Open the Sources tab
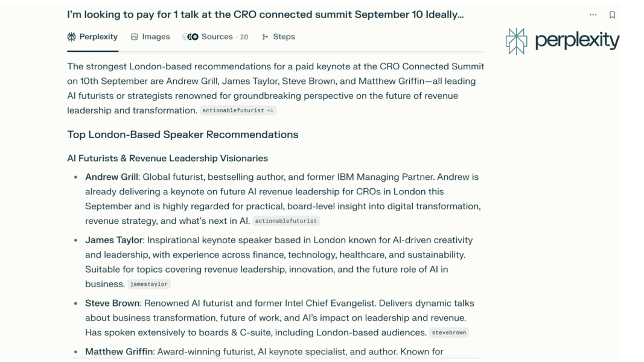Image resolution: width=644 pixels, height=362 pixels. [217, 37]
